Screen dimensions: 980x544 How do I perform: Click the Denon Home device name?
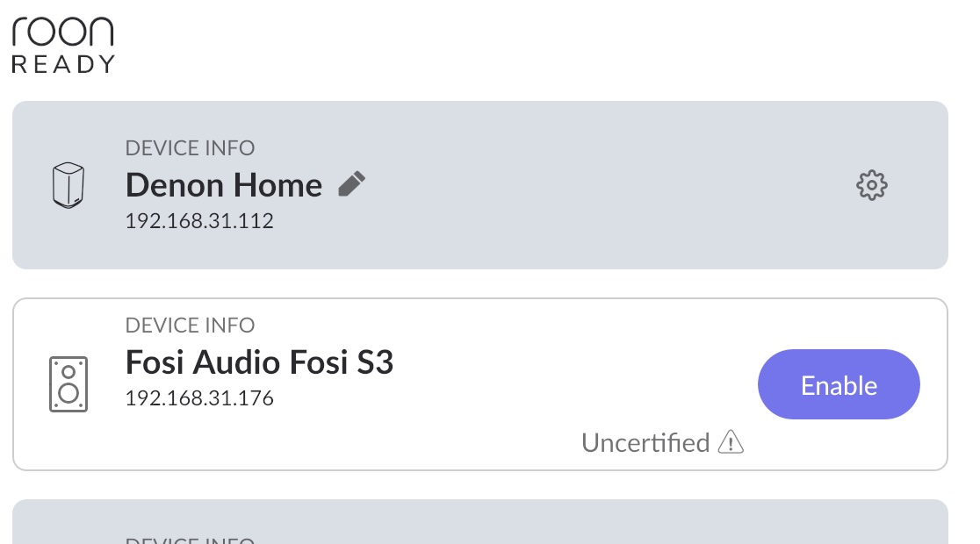(x=224, y=184)
